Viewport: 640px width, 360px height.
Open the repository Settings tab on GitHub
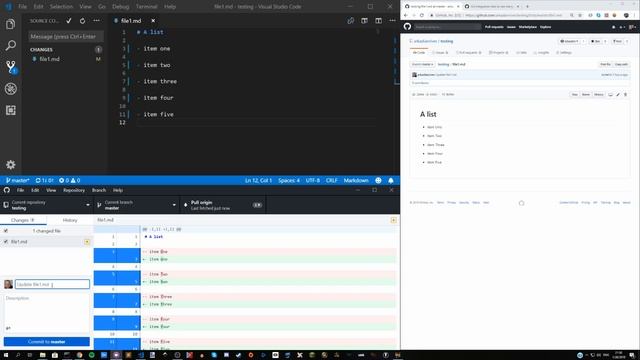pyautogui.click(x=564, y=53)
